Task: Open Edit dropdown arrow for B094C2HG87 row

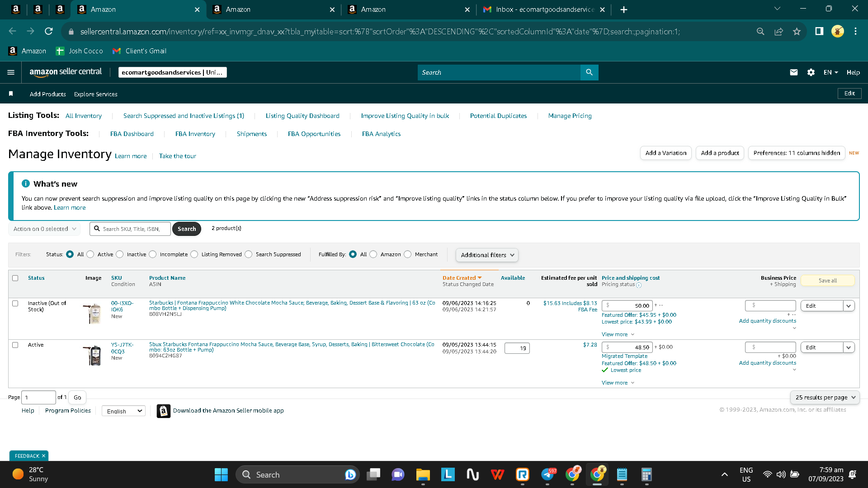Action: point(849,347)
